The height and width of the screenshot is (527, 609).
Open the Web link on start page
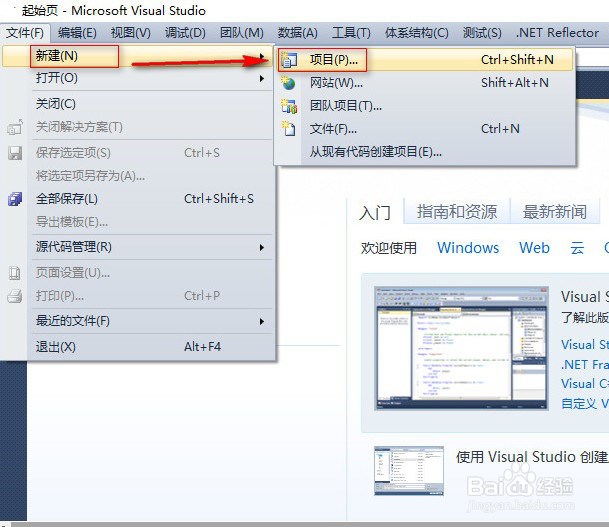(534, 248)
